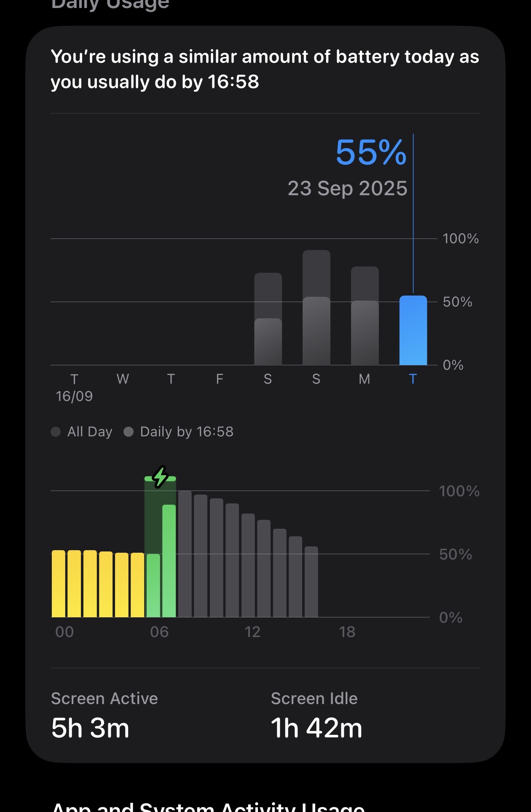Tap the 18 hour axis label

347,632
